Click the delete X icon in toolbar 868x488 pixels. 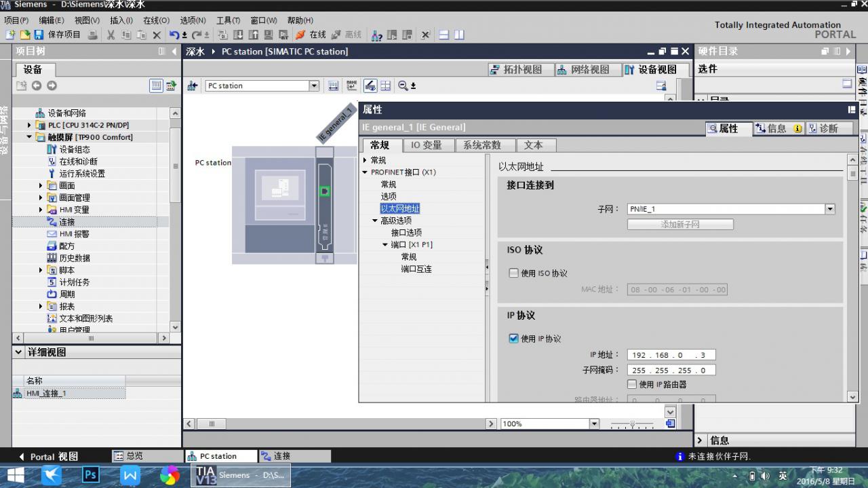tap(157, 35)
